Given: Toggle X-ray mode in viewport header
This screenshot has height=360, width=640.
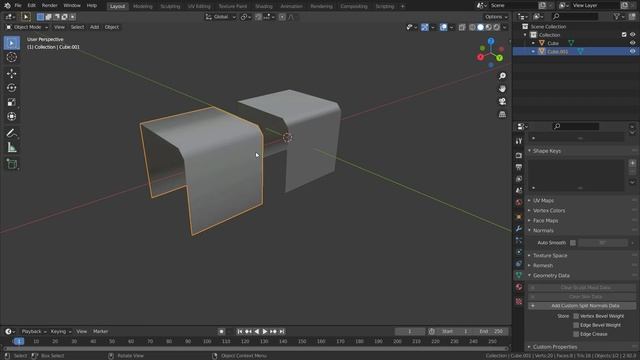Looking at the screenshot, I should [462, 27].
